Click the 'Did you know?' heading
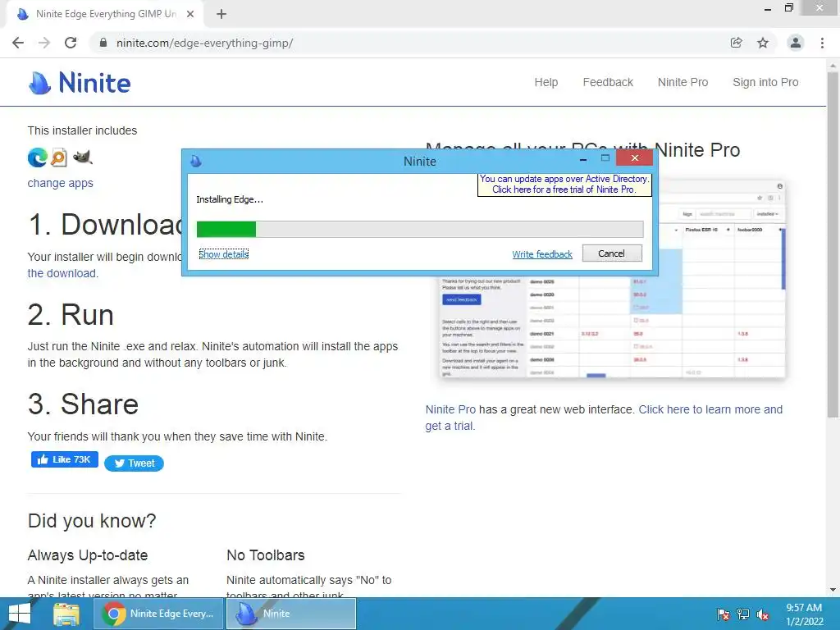The height and width of the screenshot is (630, 840). click(92, 521)
